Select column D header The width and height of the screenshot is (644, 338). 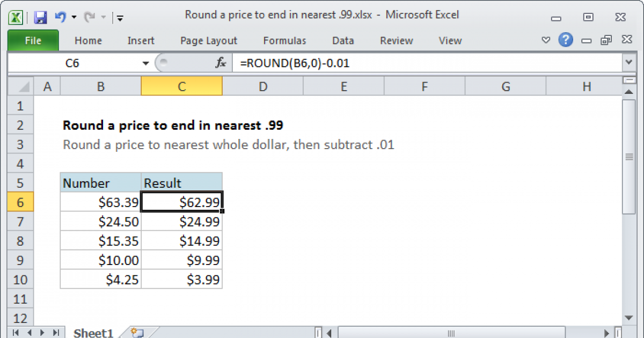coord(263,86)
